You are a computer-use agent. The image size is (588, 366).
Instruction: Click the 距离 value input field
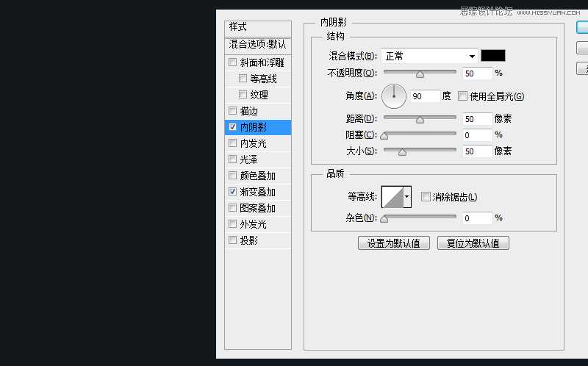(x=477, y=119)
